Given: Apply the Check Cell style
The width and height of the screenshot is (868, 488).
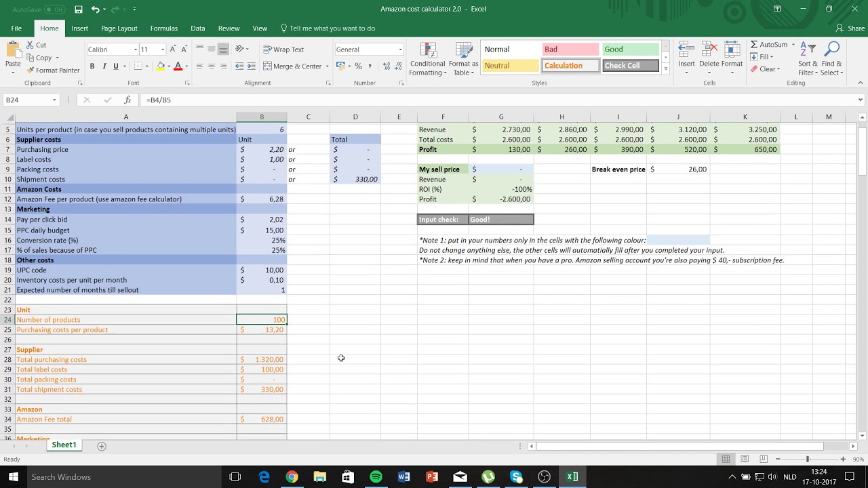Looking at the screenshot, I should pos(631,66).
